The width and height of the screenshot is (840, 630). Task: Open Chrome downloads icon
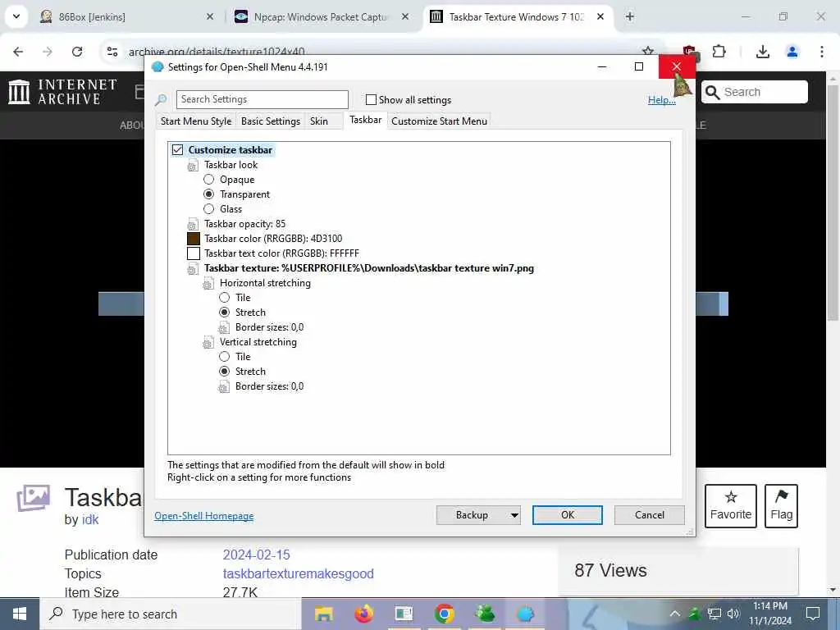tap(763, 52)
